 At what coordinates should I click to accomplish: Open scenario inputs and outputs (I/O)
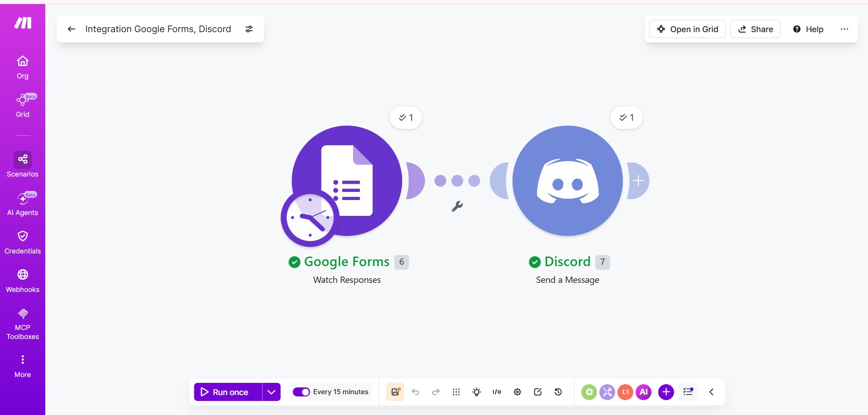(497, 392)
